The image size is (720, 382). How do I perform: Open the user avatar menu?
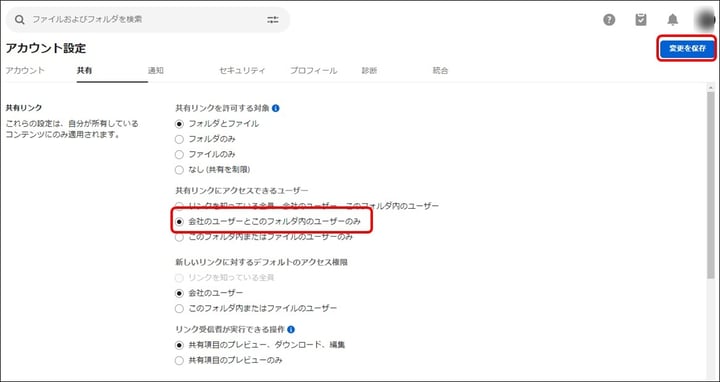click(705, 20)
